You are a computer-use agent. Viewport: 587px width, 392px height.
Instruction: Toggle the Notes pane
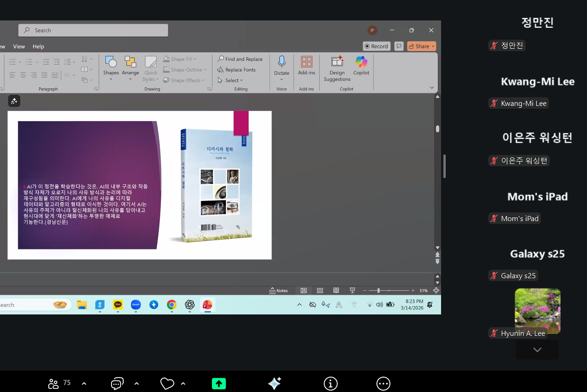point(279,290)
